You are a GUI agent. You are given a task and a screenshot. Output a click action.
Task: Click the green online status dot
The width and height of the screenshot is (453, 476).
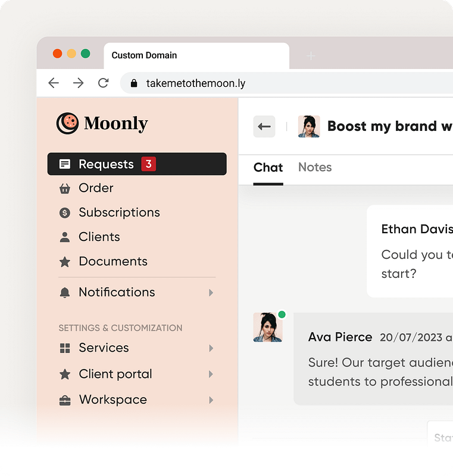point(282,315)
